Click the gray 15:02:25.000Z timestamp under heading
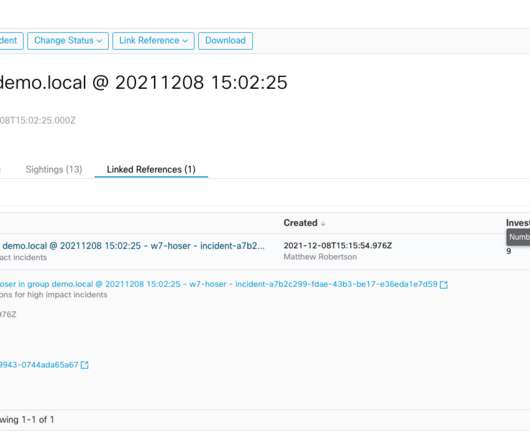 (x=38, y=120)
